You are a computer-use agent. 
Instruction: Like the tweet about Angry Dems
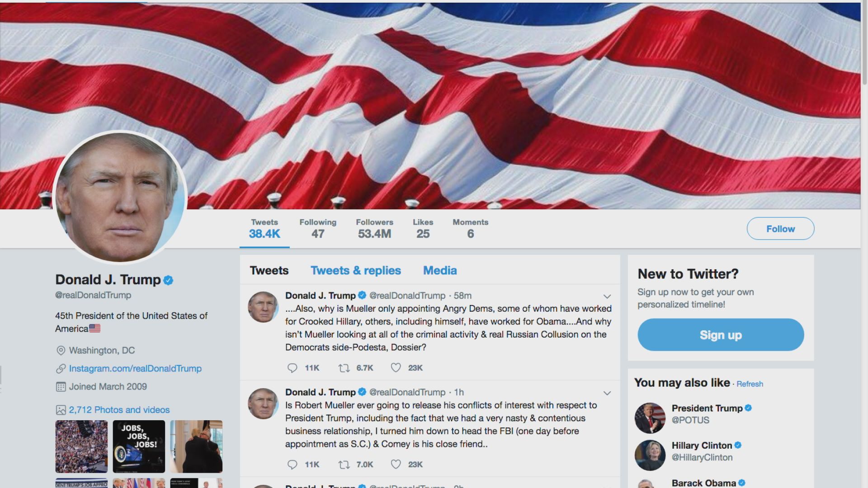point(396,368)
